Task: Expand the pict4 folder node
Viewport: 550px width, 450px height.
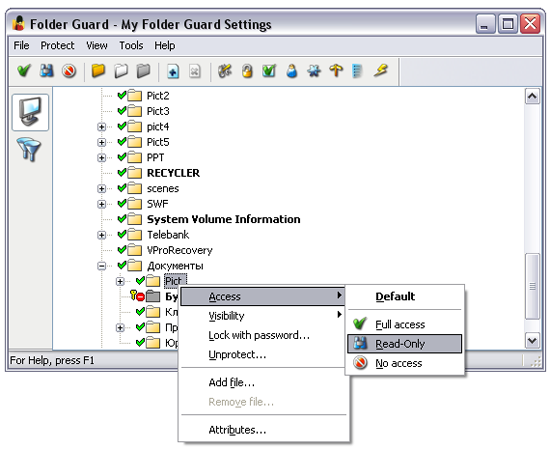Action: coord(101,127)
